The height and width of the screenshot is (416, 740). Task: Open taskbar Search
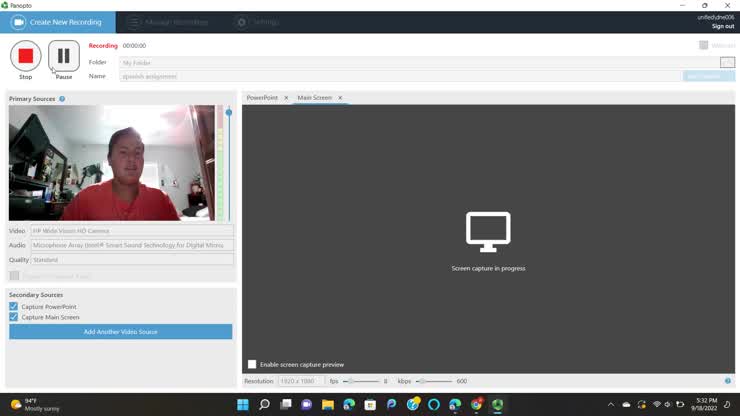(264, 405)
